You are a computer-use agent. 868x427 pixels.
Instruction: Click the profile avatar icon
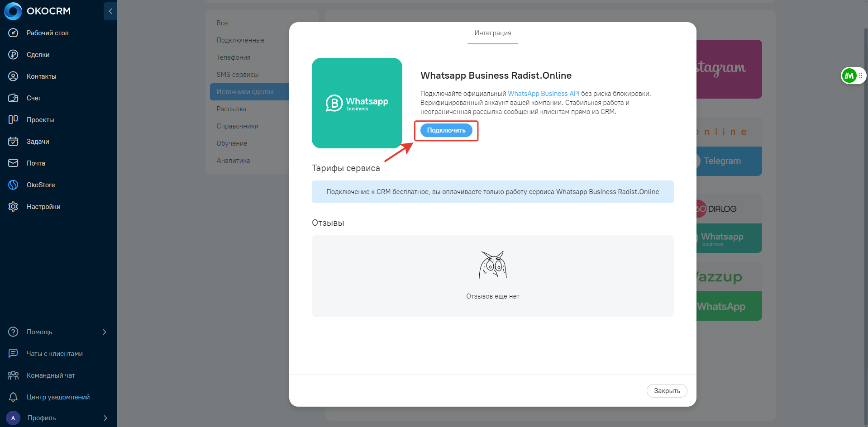tap(13, 418)
